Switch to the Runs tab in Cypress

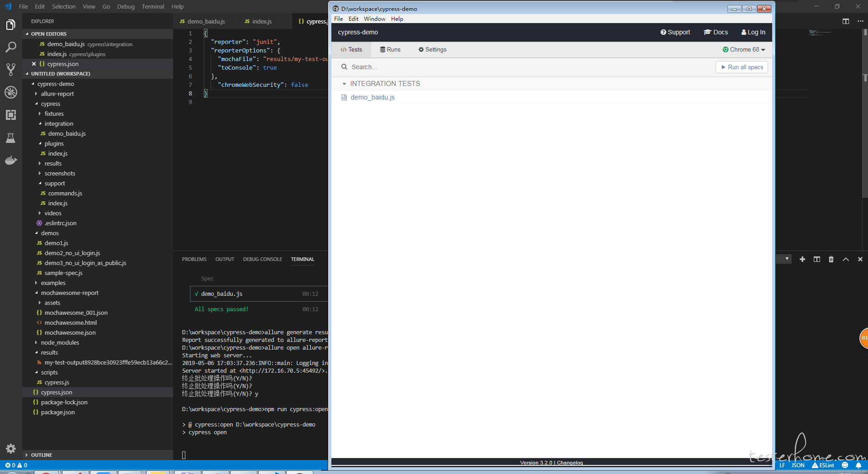point(390,50)
